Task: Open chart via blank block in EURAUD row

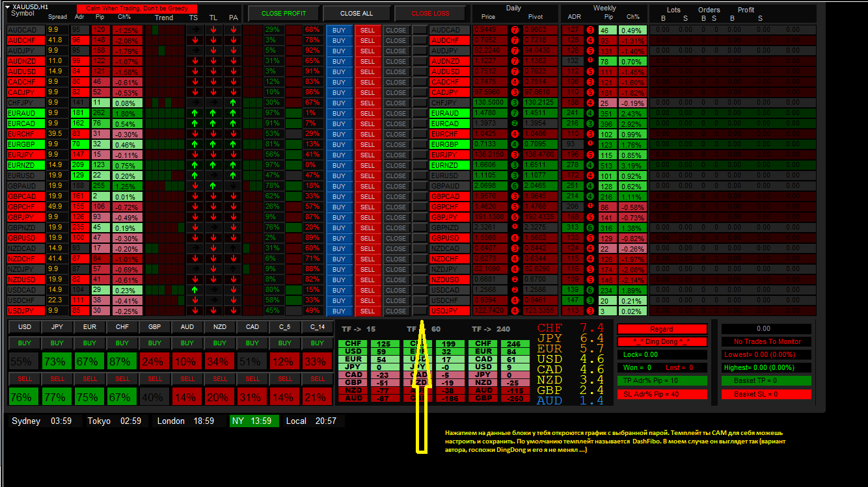Action: point(420,113)
